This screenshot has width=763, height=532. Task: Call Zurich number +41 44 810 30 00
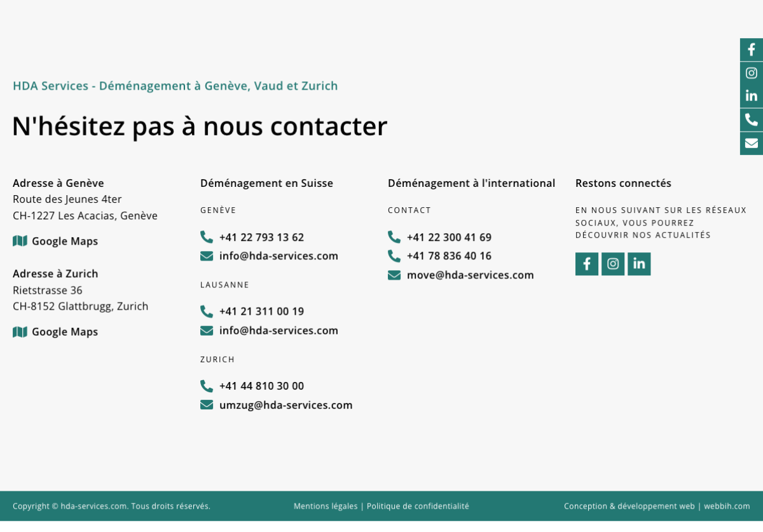[x=261, y=386]
